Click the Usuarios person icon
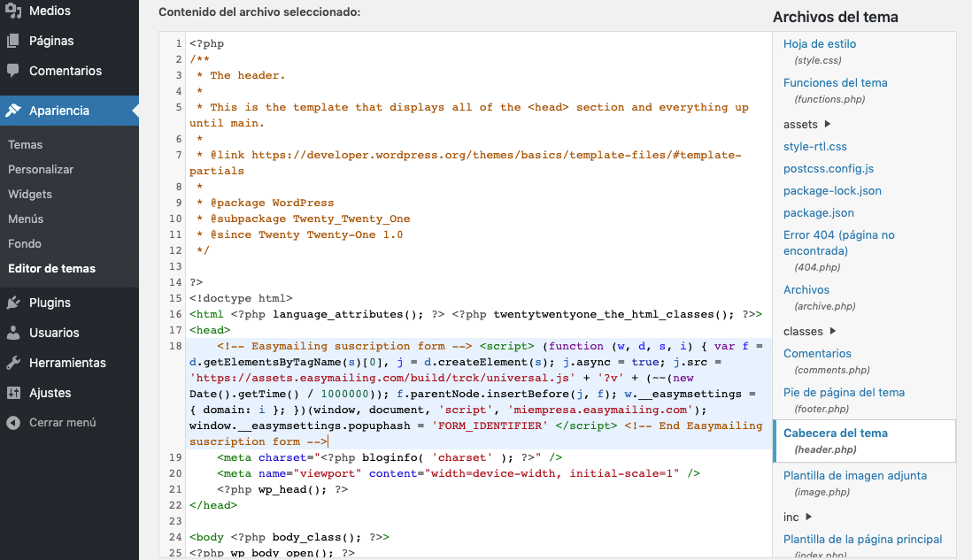Viewport: 972px width, 560px height. [13, 333]
